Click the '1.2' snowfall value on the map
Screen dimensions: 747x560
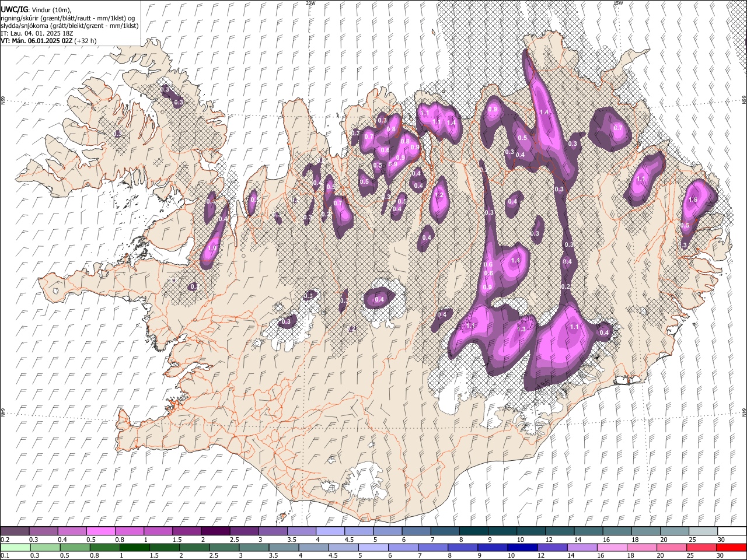(439, 195)
